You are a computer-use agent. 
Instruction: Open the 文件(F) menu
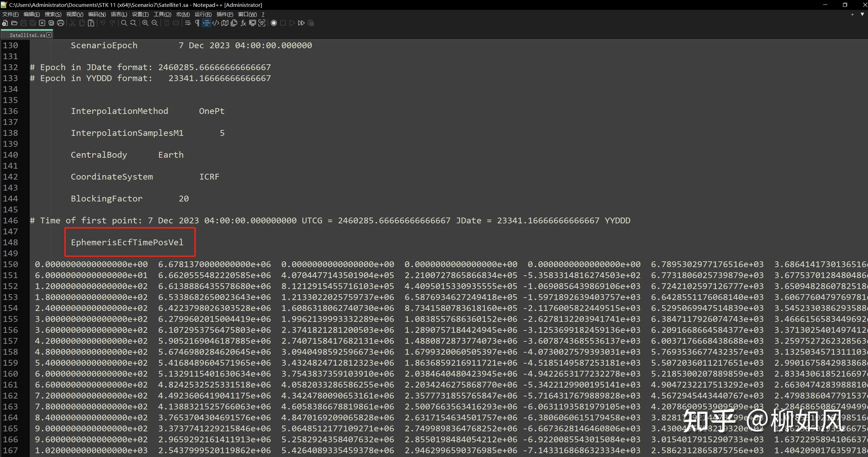tap(10, 14)
